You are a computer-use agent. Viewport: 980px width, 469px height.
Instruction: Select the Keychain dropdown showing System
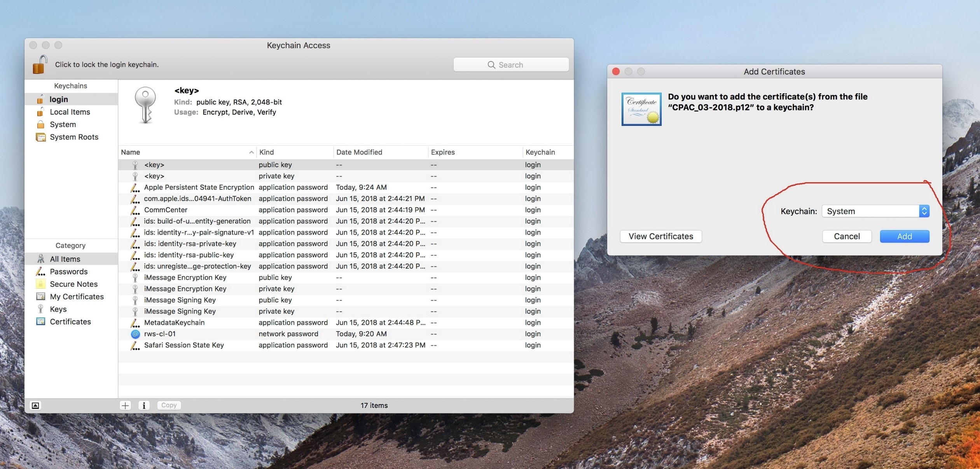[x=875, y=211]
